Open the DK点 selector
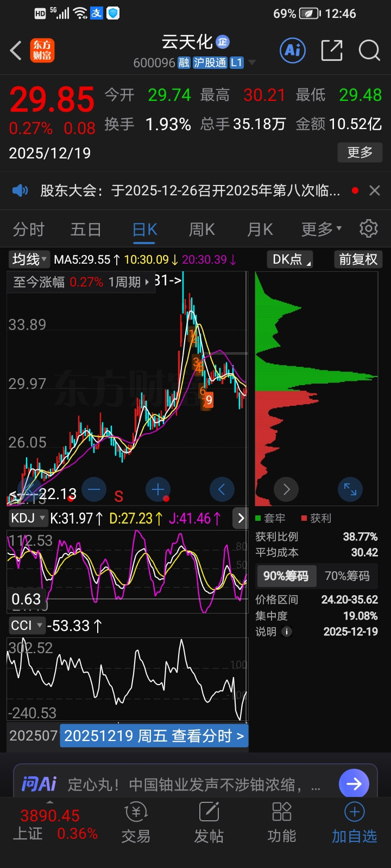This screenshot has height=868, width=391. 291,259
